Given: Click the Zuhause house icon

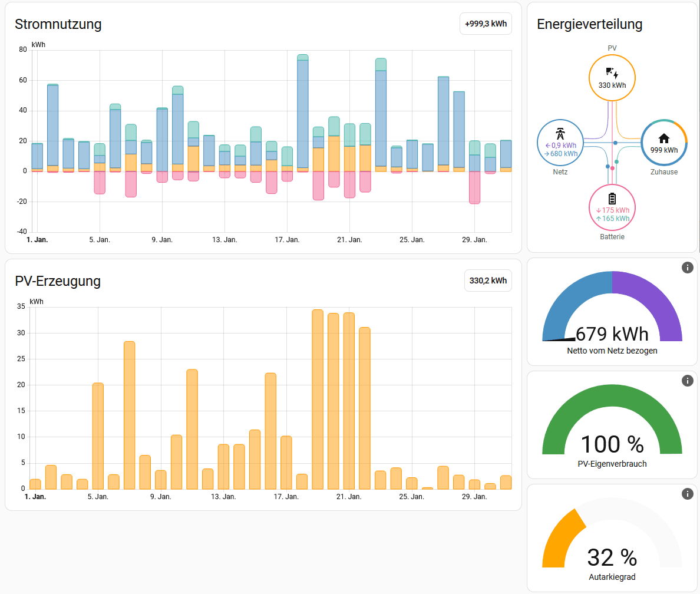Looking at the screenshot, I should point(664,138).
